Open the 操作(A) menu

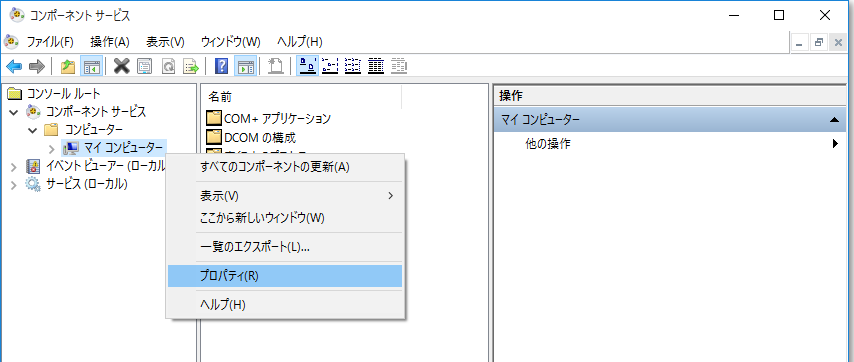110,42
